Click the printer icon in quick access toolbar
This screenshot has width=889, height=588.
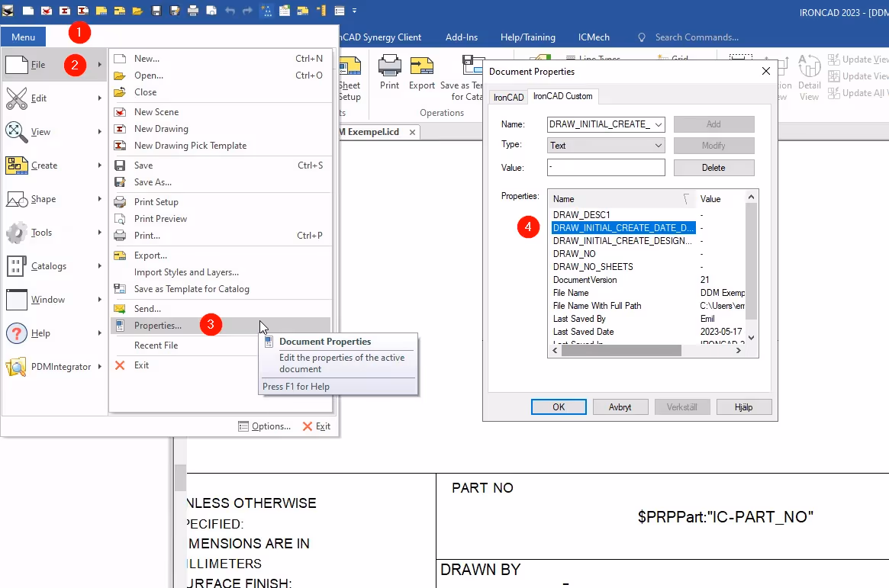193,11
